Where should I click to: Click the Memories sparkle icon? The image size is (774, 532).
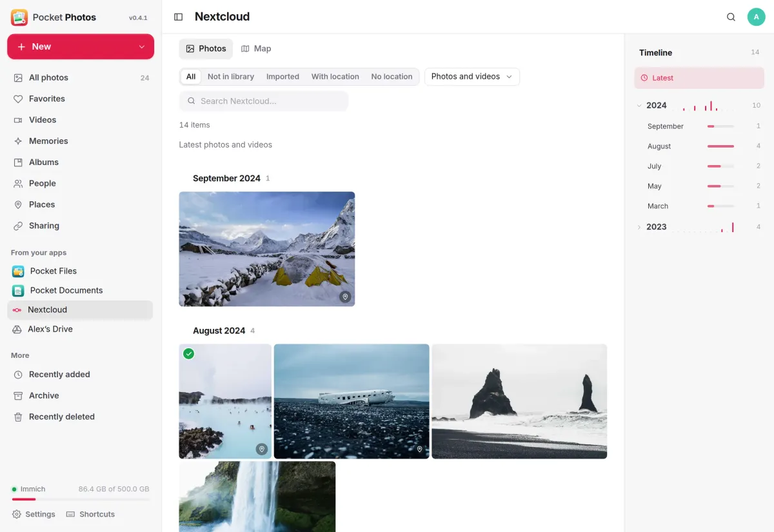tap(18, 141)
